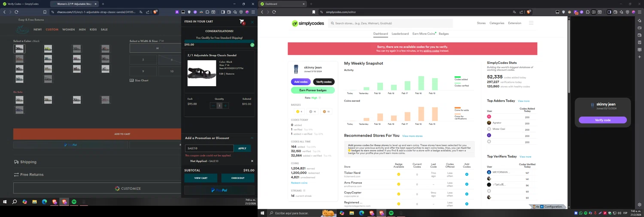Open View more stores link
644x217 pixels.
(x=412, y=136)
